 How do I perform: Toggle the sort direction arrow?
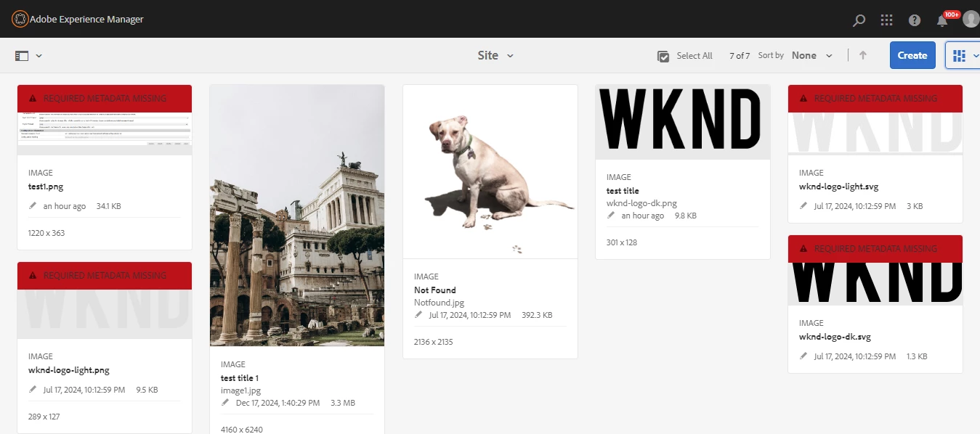click(863, 55)
